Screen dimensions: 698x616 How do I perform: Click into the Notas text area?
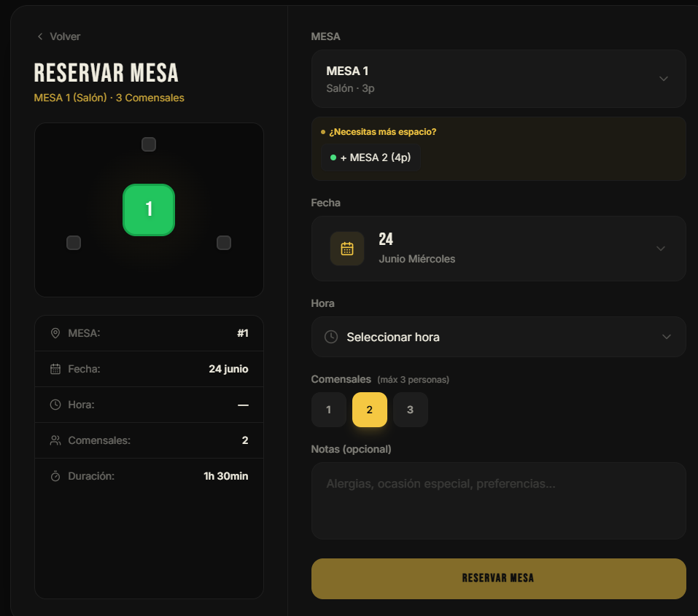click(499, 501)
